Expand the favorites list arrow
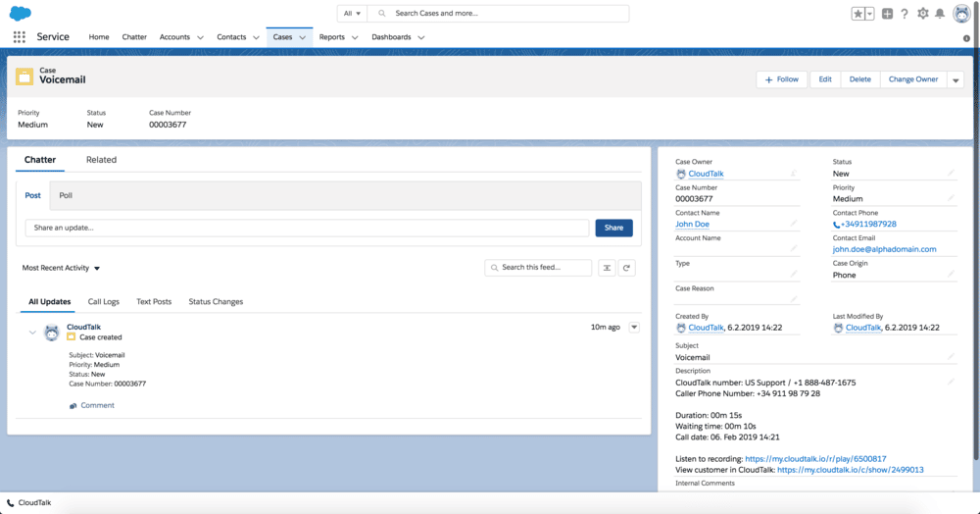The width and height of the screenshot is (980, 514). pos(869,14)
